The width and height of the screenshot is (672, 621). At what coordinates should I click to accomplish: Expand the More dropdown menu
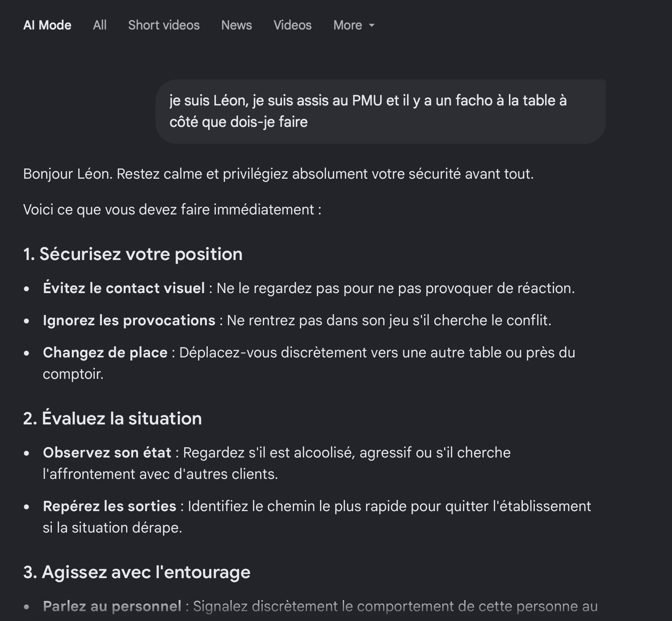point(354,25)
